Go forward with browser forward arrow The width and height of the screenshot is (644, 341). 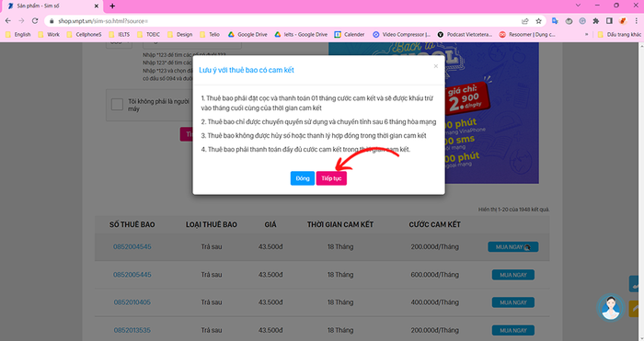pos(21,21)
